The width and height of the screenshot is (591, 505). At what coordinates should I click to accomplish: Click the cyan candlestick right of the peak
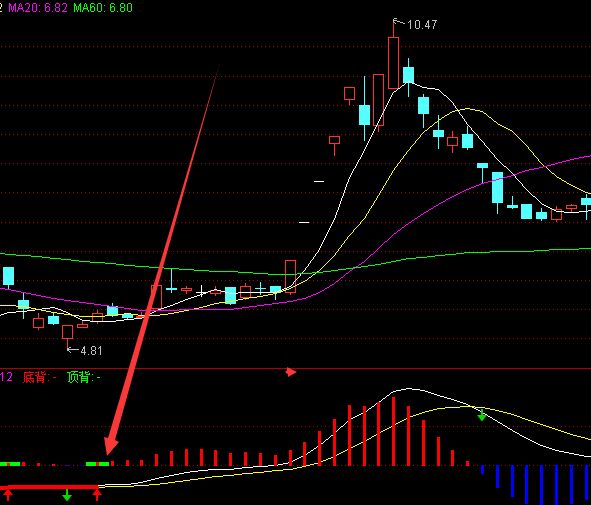coord(409,75)
